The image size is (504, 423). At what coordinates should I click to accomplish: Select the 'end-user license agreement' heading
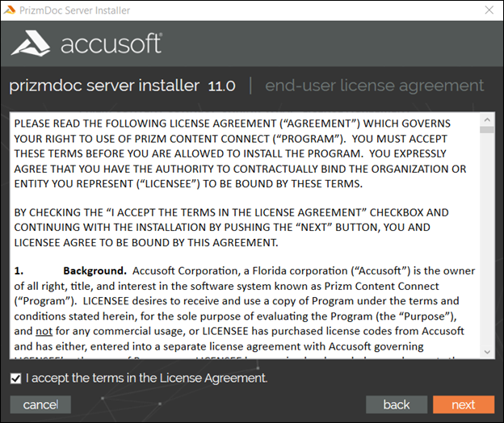click(375, 86)
